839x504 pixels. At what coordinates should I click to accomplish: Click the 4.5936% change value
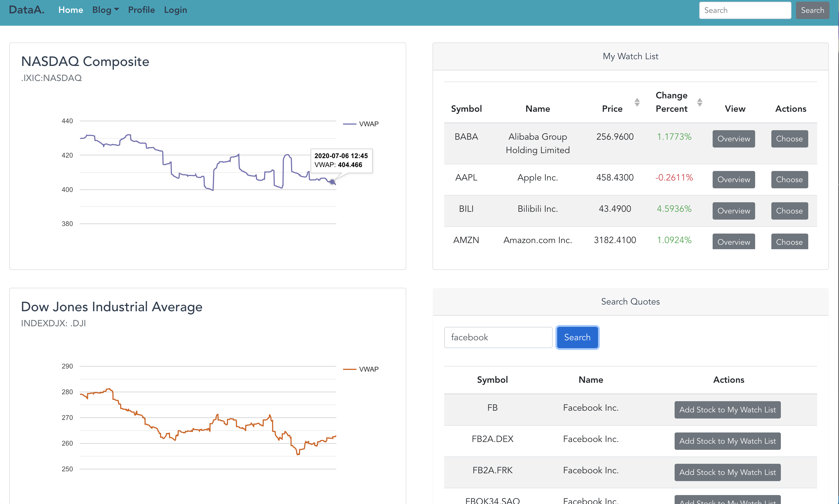pyautogui.click(x=674, y=208)
